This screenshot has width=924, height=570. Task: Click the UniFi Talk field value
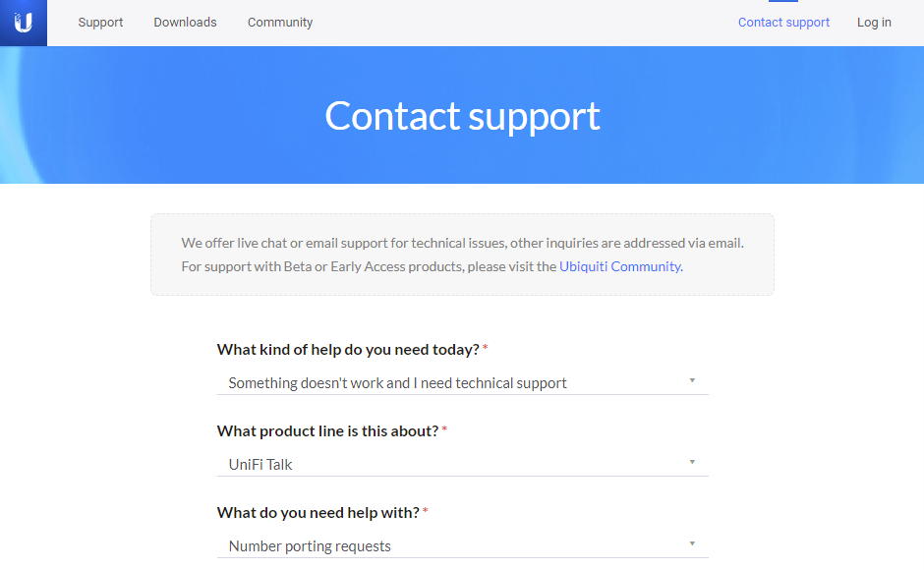point(260,463)
